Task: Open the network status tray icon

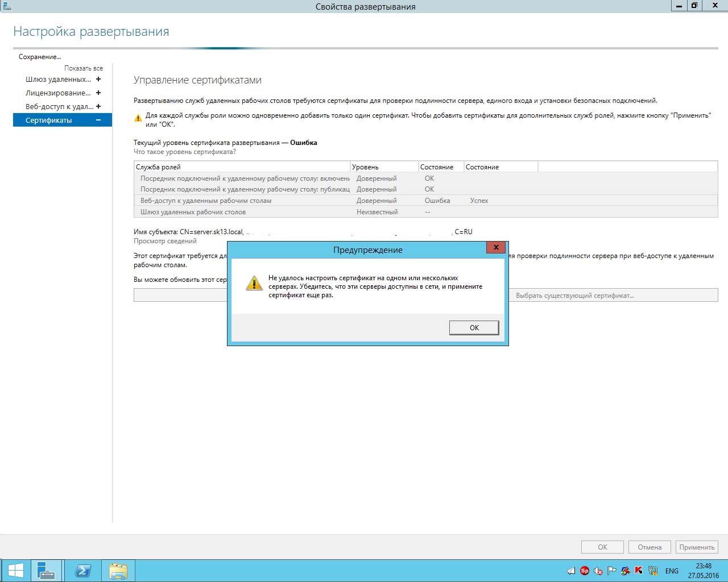Action: 653,571
